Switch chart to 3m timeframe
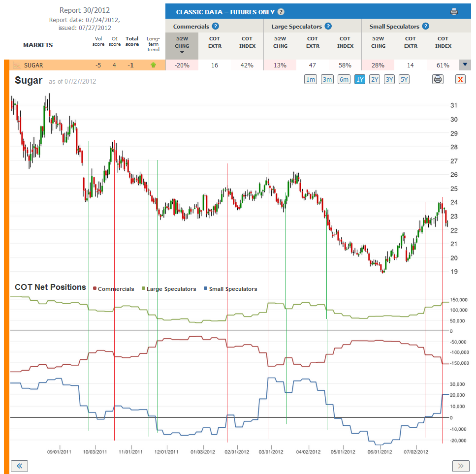This screenshot has height=474, width=476. [327, 79]
